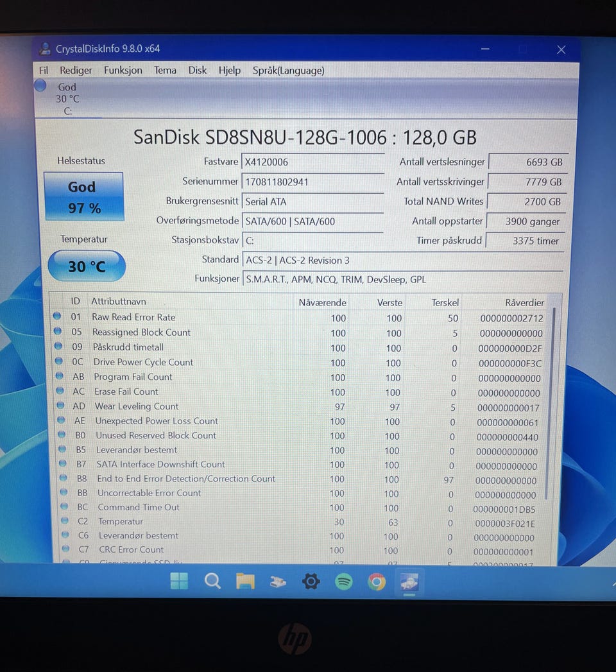Click status dot of Drive Power Cycle Count
Image resolution: width=616 pixels, height=672 pixels.
pyautogui.click(x=58, y=361)
